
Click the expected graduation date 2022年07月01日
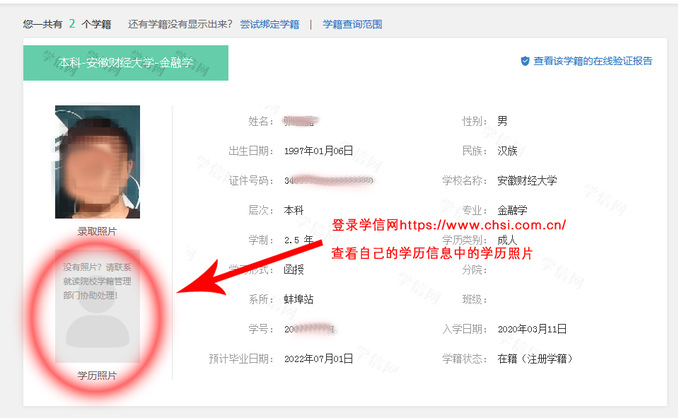pyautogui.click(x=319, y=359)
